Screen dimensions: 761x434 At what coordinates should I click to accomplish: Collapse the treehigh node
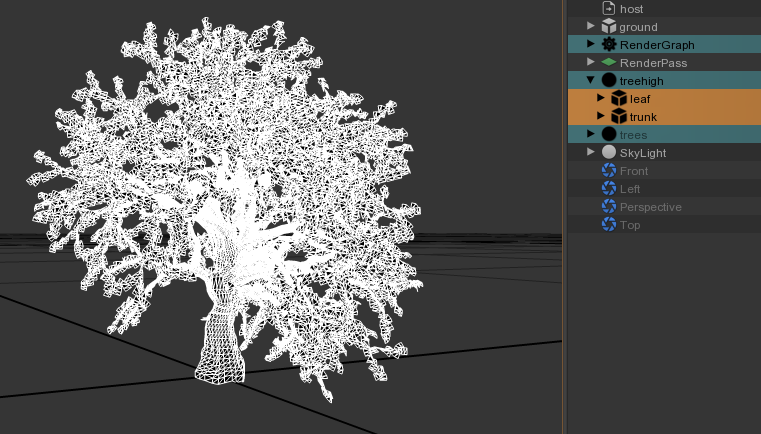point(591,81)
